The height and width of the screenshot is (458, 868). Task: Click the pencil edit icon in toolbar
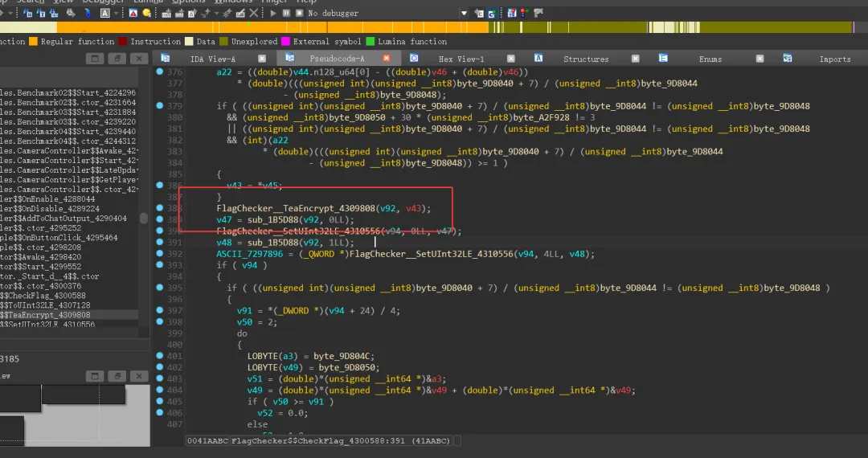(x=240, y=13)
